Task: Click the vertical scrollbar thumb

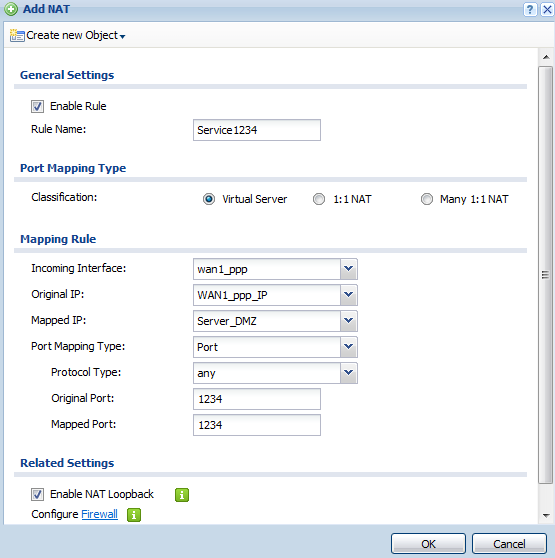Action: point(545,275)
